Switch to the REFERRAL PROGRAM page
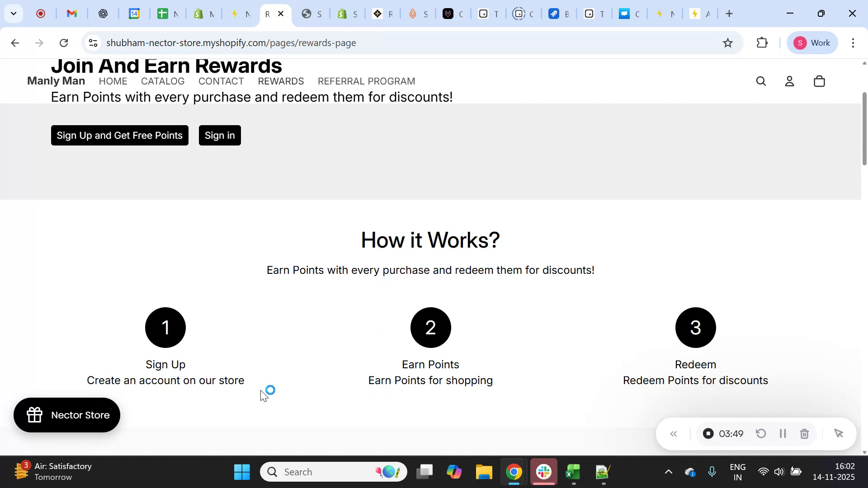 (367, 81)
